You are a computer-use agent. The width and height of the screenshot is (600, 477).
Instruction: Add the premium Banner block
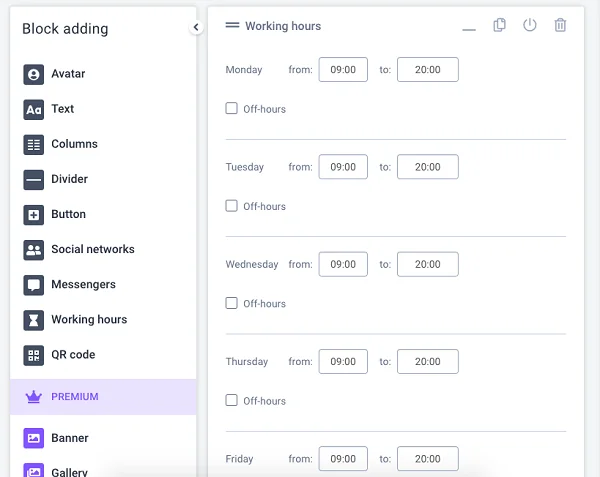tap(56, 438)
